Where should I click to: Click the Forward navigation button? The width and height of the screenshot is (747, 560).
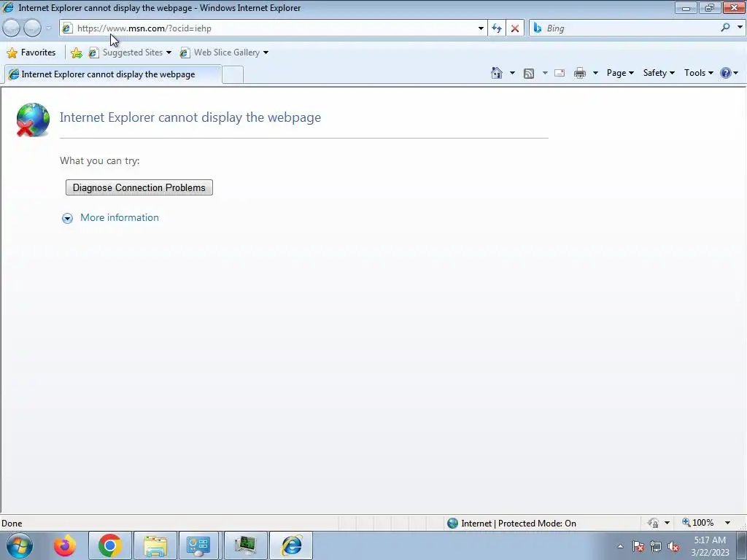click(x=32, y=28)
